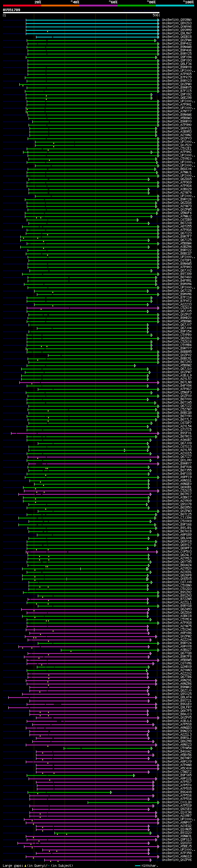Select hit label UniRef100_A7NTT7
This screenshot has width=197, height=868.
pyautogui.click(x=176, y=111)
